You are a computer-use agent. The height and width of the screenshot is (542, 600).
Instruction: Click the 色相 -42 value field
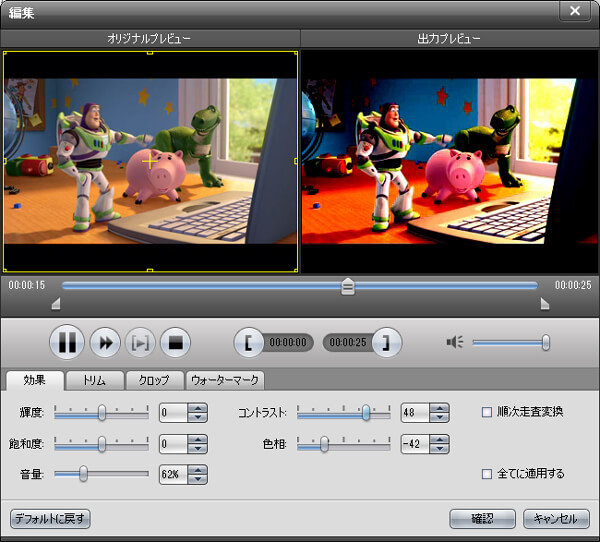tap(415, 444)
